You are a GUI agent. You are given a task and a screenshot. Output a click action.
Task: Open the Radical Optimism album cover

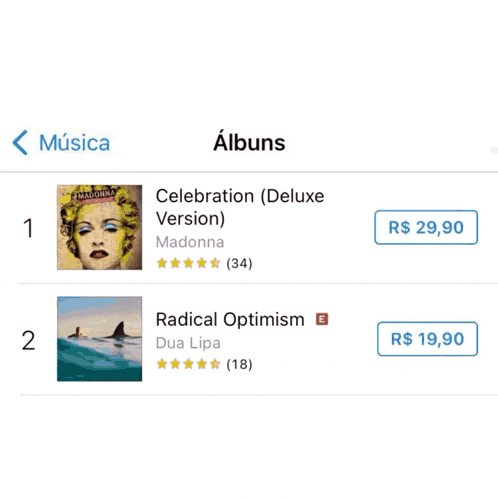pos(99,339)
